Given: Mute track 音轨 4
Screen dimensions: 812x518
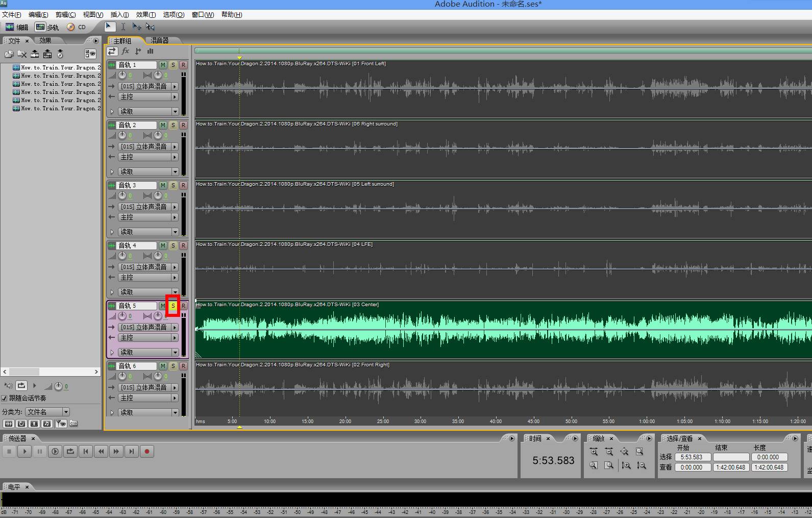Looking at the screenshot, I should [x=163, y=245].
